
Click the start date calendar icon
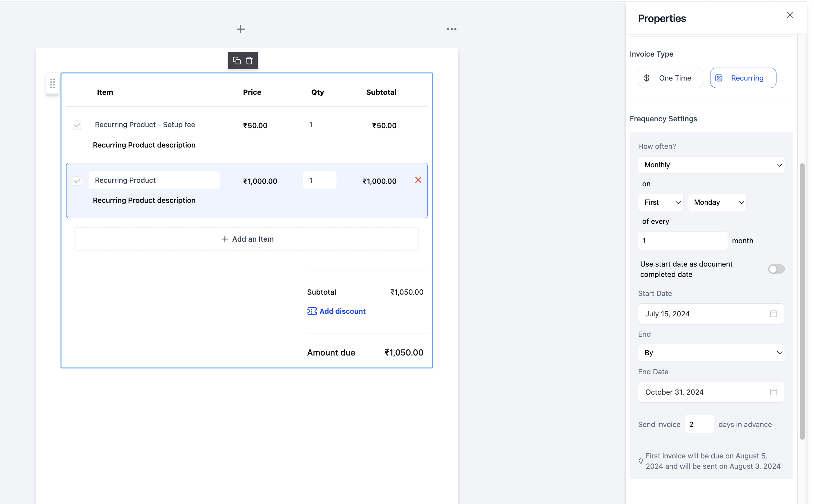774,314
